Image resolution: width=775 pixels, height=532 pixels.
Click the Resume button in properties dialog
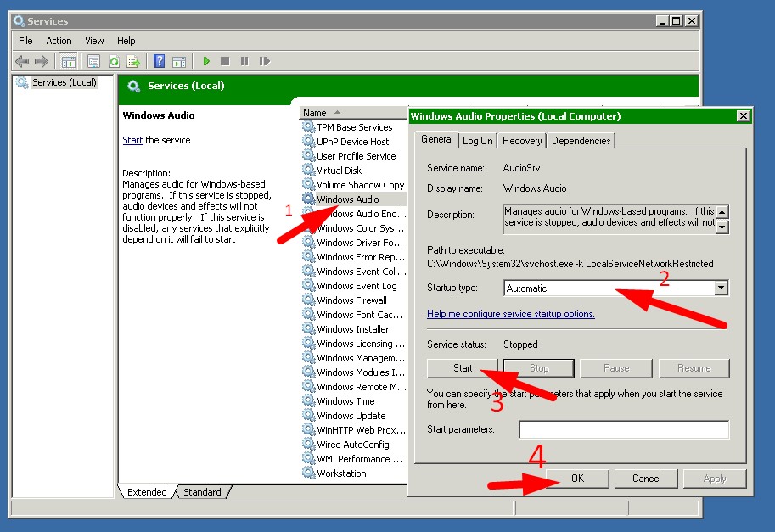(x=694, y=368)
